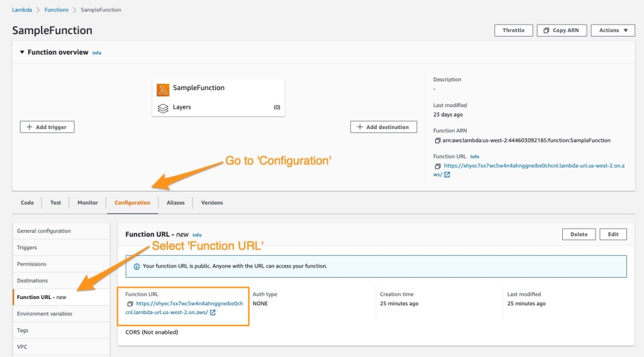
Task: Click the Throttle button
Action: pos(514,30)
